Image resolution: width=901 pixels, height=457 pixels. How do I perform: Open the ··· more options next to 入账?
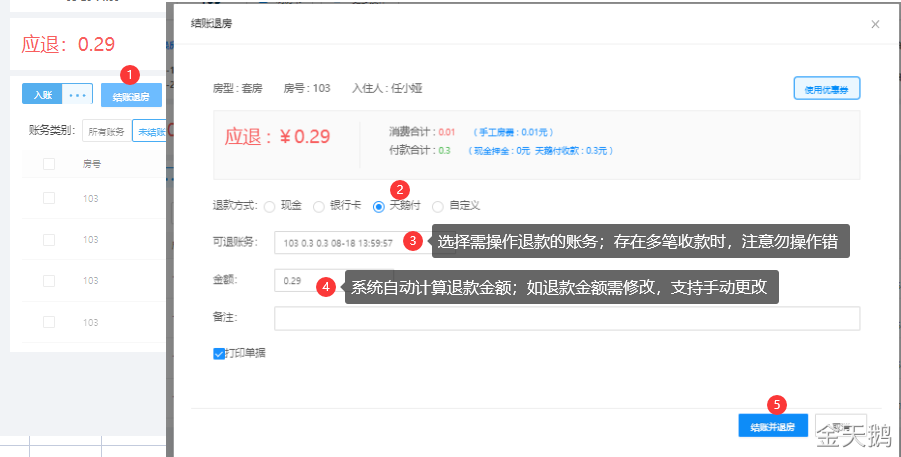(78, 94)
